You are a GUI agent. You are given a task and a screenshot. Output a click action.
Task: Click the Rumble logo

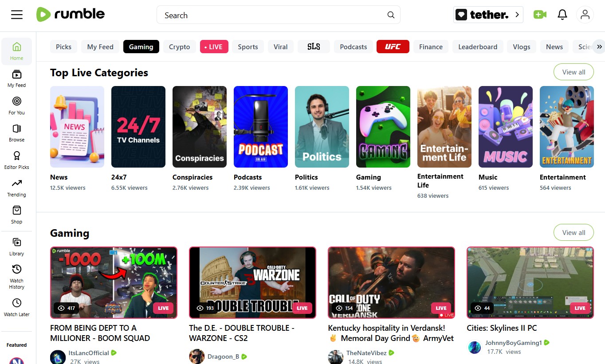pos(70,14)
